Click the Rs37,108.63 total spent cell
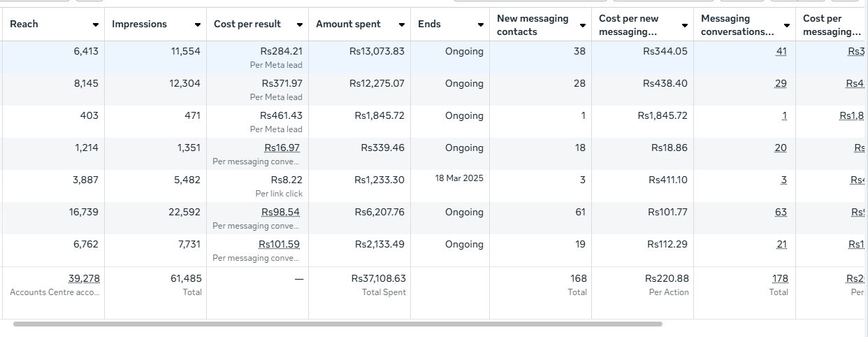 [x=378, y=278]
